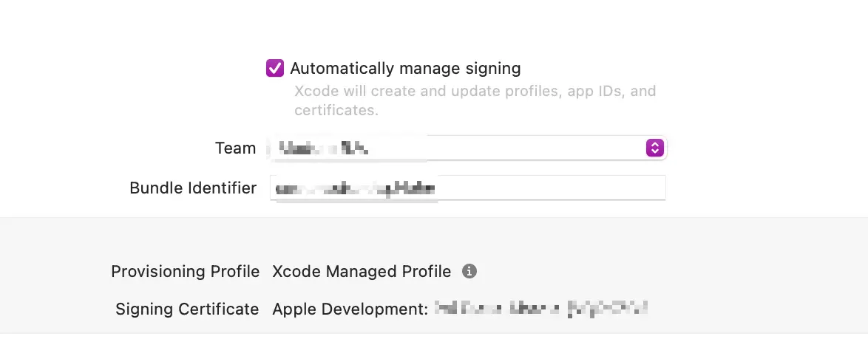868x356 pixels.
Task: Click the blurred bundle identifier text
Action: point(355,188)
